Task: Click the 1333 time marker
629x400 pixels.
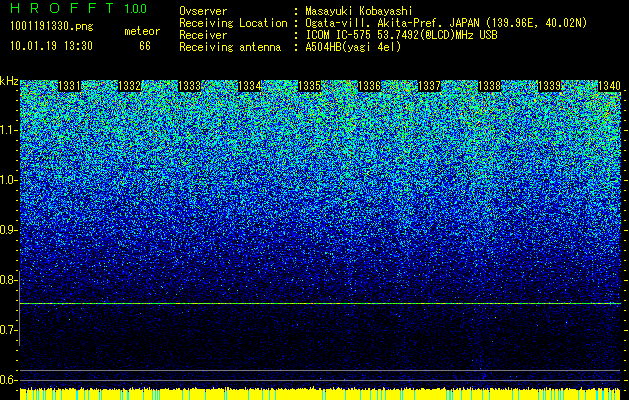Action: [x=189, y=86]
